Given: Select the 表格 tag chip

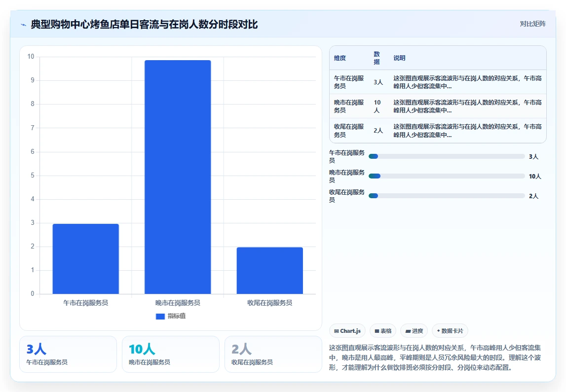Looking at the screenshot, I should pyautogui.click(x=383, y=331).
